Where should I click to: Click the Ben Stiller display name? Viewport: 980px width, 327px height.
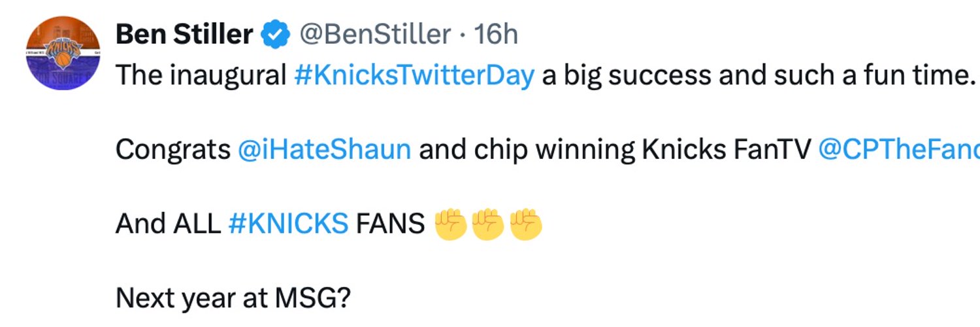pos(184,35)
